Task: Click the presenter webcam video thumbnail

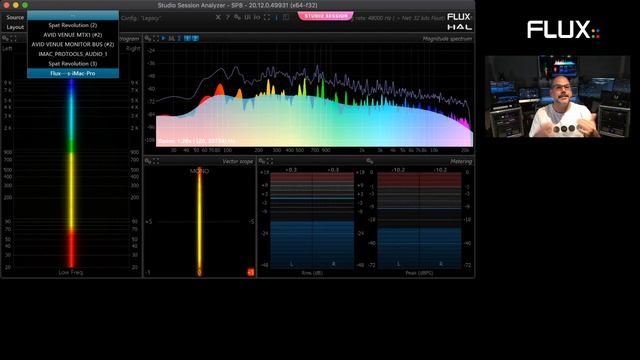Action: [558, 96]
